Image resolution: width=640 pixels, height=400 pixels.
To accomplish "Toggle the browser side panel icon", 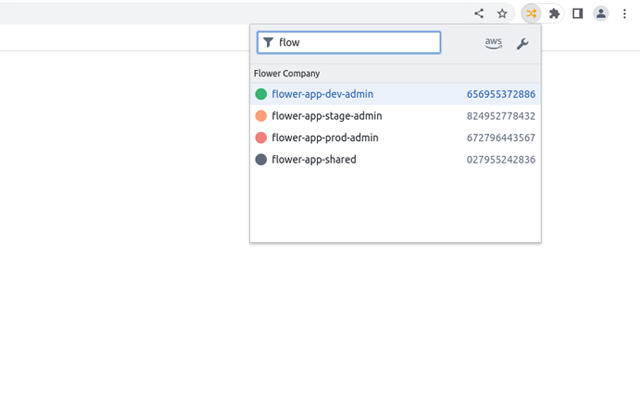I will point(577,13).
